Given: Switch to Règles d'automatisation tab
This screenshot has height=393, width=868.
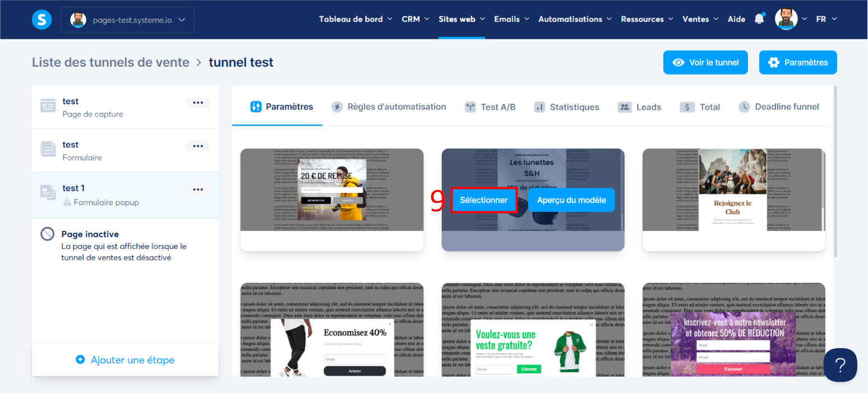Looking at the screenshot, I should 389,107.
